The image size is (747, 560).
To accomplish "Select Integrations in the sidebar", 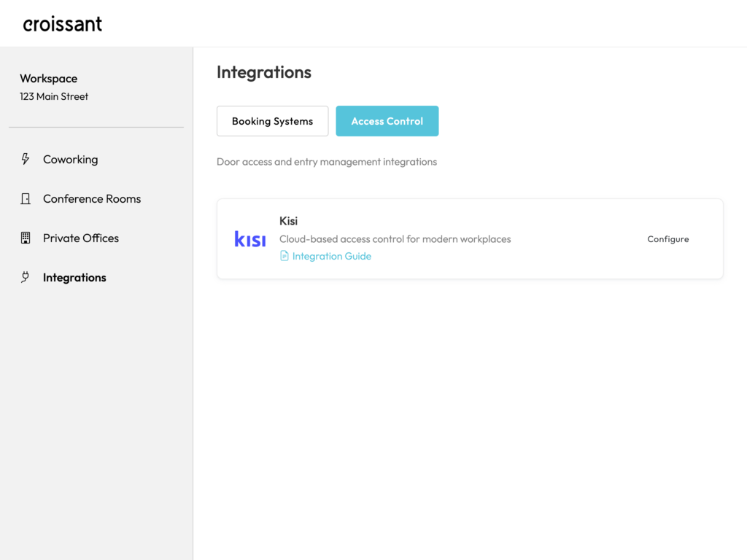I will (75, 278).
